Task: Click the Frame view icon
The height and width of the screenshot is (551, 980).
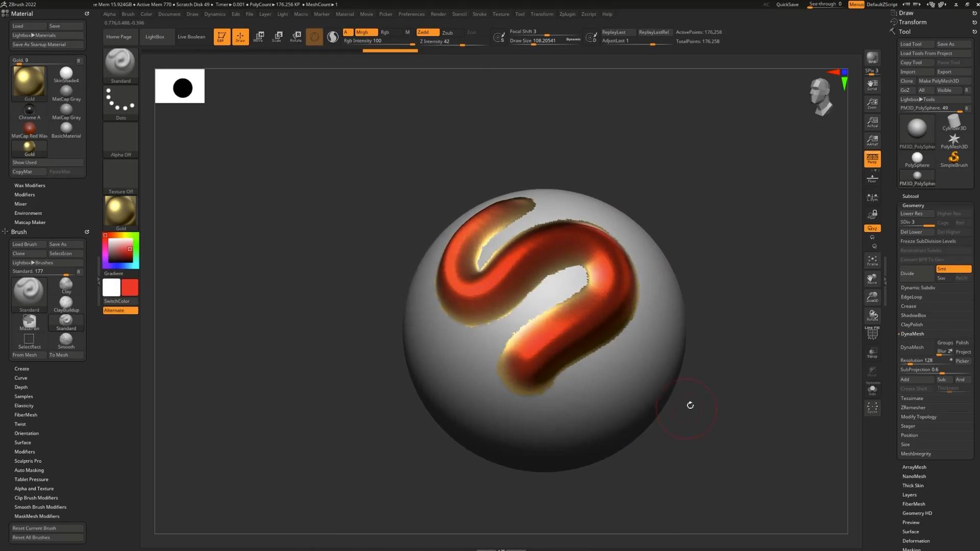Action: point(872,260)
